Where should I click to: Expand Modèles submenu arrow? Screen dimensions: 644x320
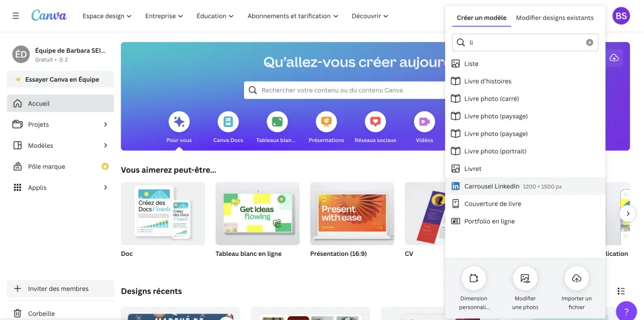pyautogui.click(x=106, y=145)
